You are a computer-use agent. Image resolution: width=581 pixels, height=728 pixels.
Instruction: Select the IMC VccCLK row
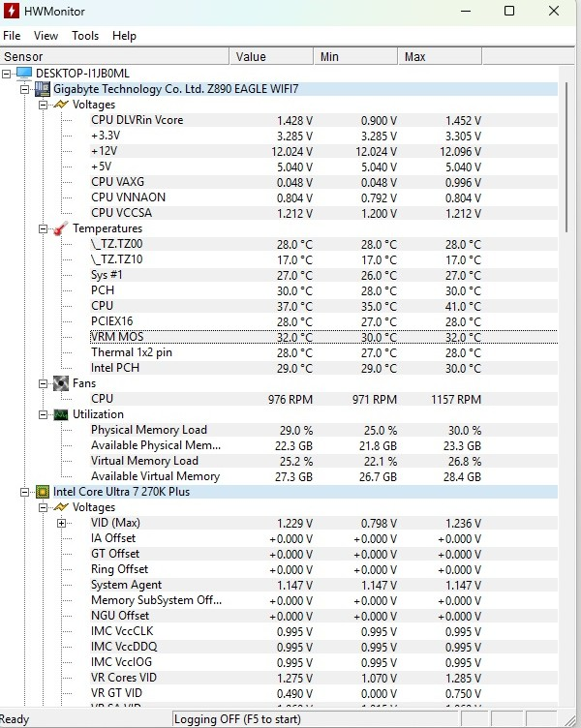pyautogui.click(x=323, y=631)
